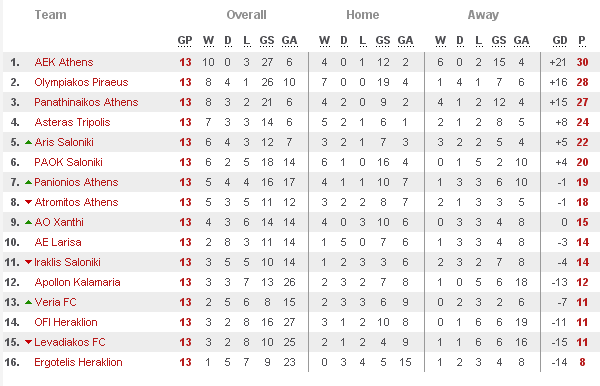Click the GD column header

559,41
